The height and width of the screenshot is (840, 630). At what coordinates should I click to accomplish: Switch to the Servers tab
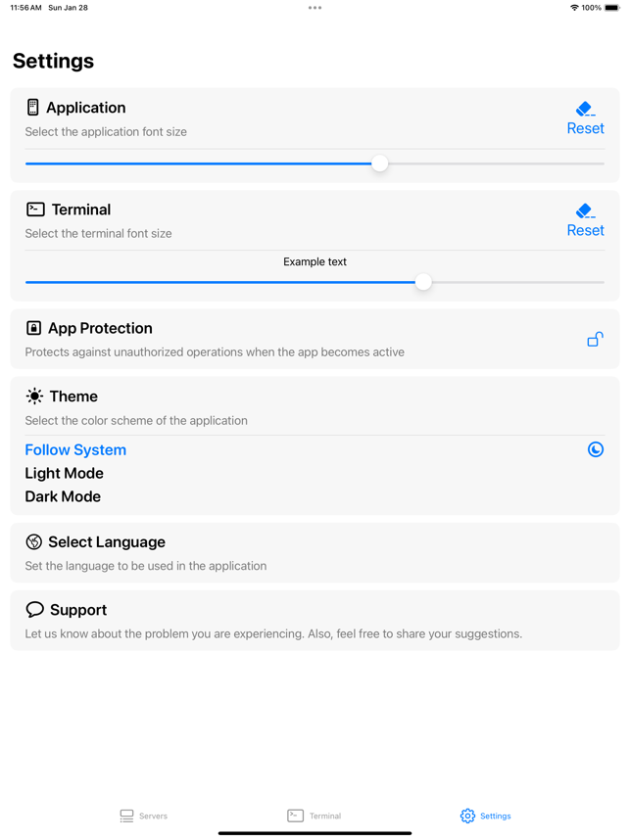coord(144,816)
